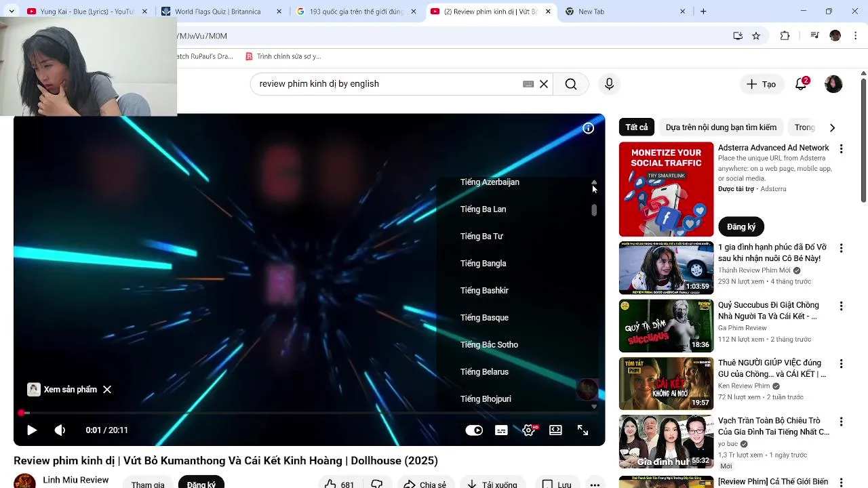The width and height of the screenshot is (868, 488).
Task: Select Dựa trên nội dung bạn tìm kiếm chip
Action: 721,127
